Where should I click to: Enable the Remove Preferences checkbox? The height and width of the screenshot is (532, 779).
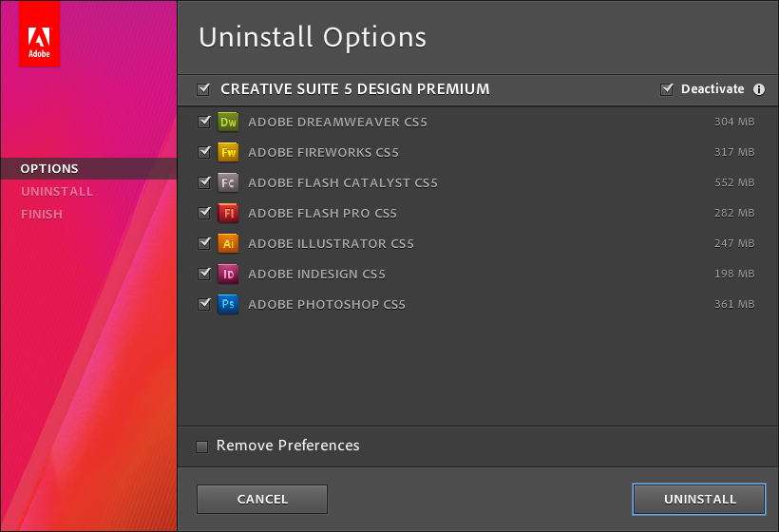pos(202,446)
